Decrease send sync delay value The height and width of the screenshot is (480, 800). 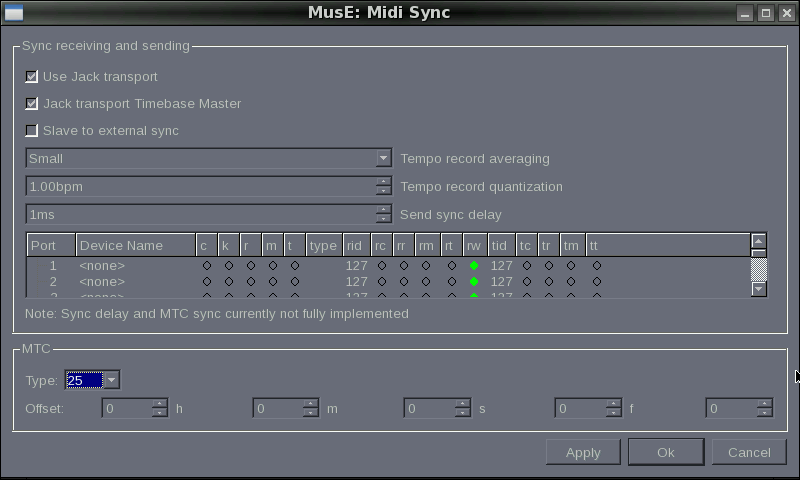coord(384,219)
